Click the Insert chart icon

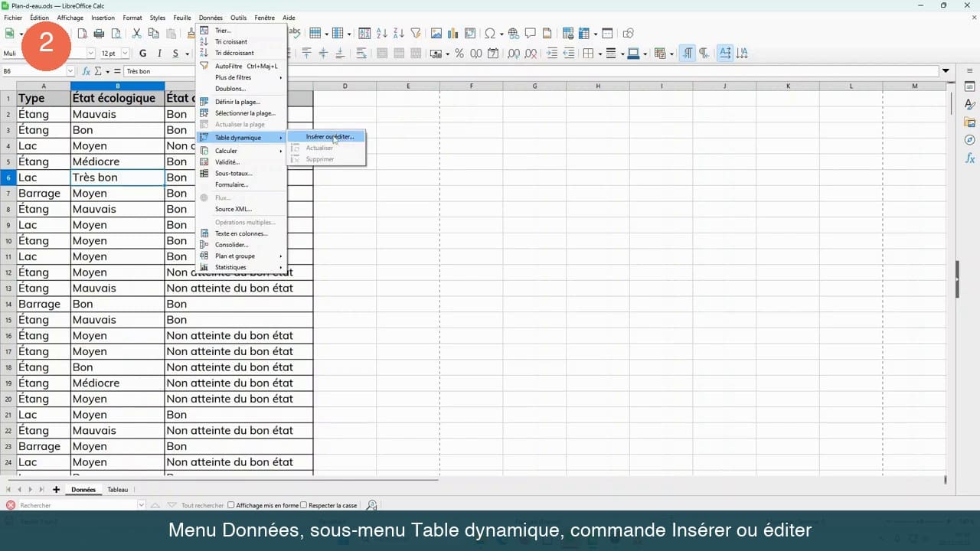tap(453, 34)
